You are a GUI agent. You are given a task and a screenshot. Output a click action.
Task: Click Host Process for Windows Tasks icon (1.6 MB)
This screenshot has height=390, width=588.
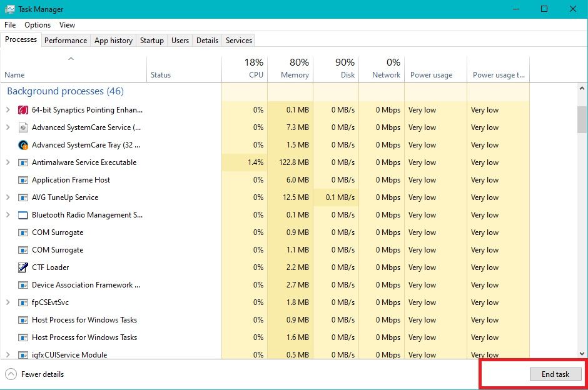tap(23, 337)
